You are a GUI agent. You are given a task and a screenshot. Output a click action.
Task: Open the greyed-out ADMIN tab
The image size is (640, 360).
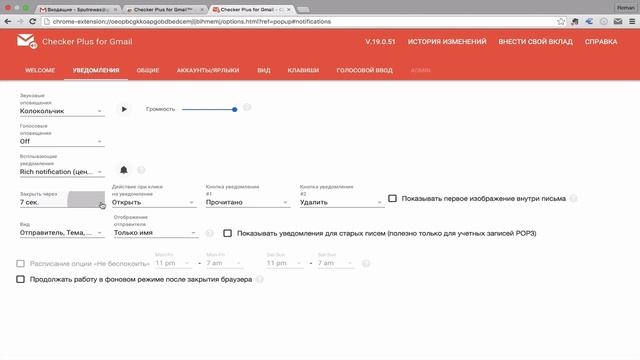pyautogui.click(x=420, y=70)
